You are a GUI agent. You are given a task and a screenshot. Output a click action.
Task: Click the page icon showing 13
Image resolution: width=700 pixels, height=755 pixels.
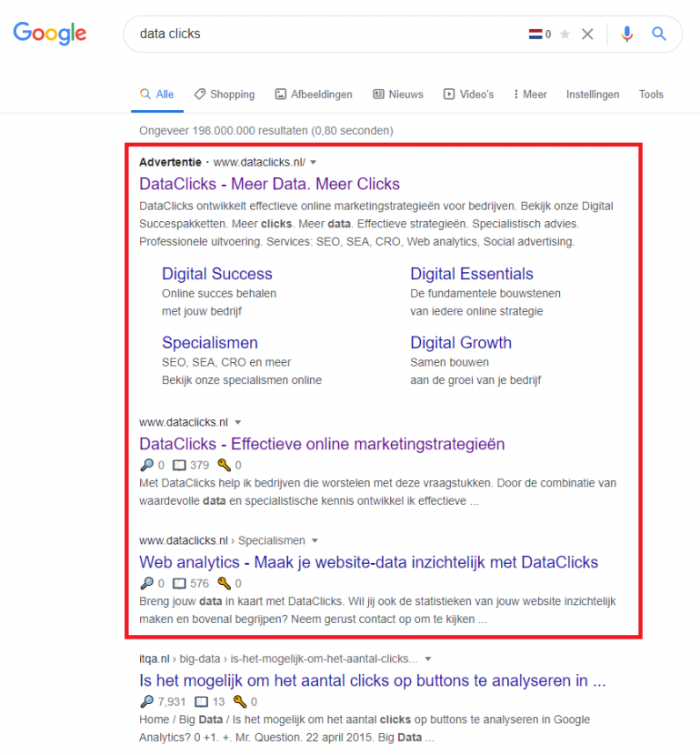[x=201, y=702]
